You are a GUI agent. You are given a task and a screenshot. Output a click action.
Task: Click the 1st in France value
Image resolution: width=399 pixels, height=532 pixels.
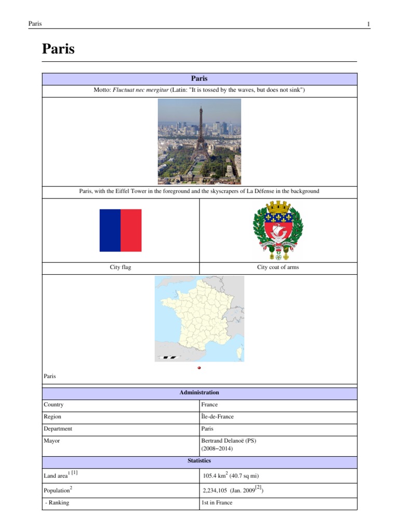pyautogui.click(x=217, y=503)
